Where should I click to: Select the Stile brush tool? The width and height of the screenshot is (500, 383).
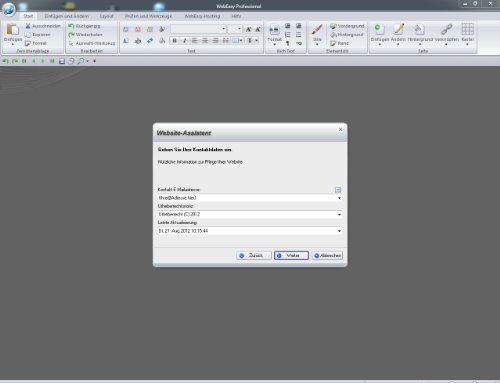317,29
